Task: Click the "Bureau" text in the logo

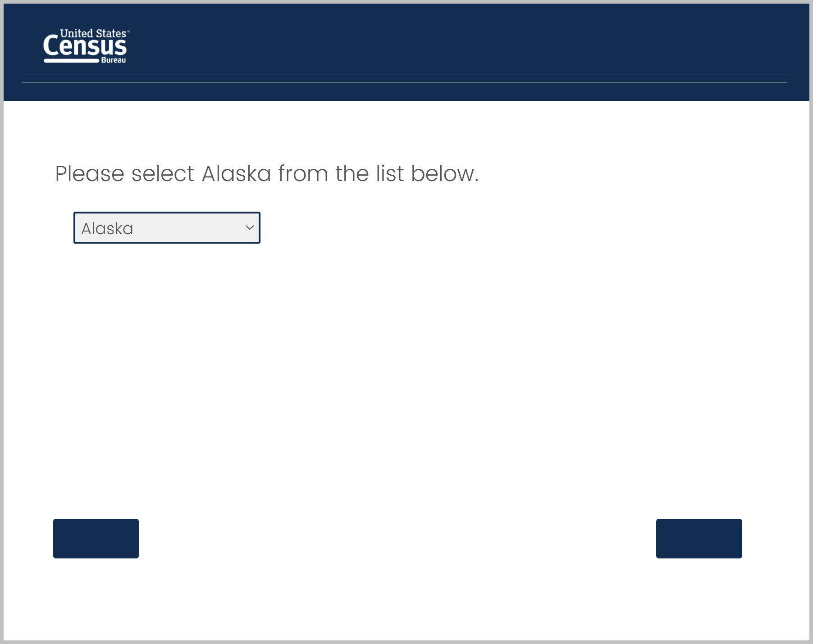Action: click(x=114, y=60)
